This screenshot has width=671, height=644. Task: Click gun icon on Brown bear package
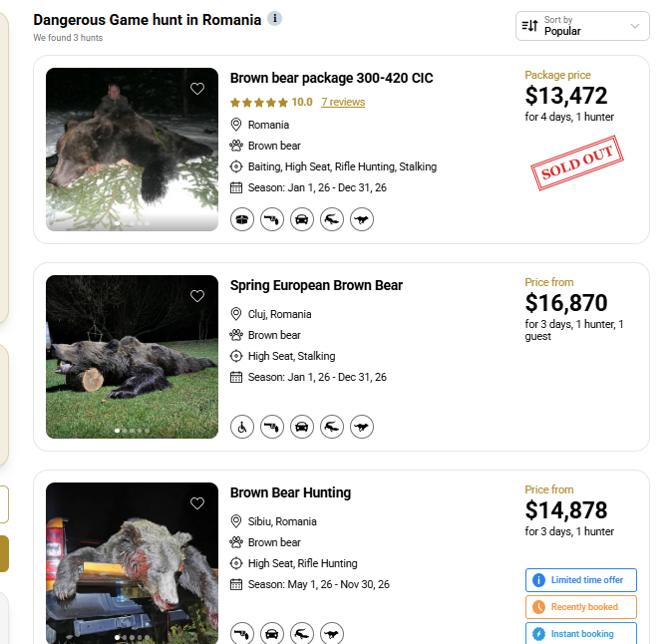(x=271, y=218)
